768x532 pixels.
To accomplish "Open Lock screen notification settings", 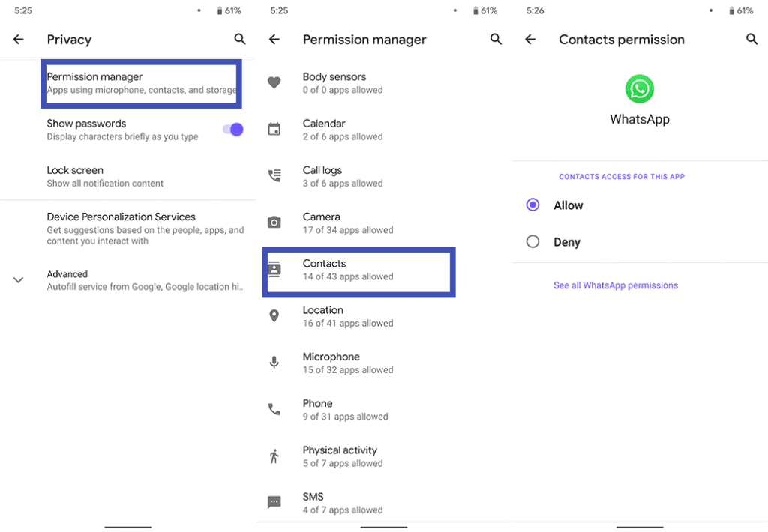I will (x=127, y=176).
